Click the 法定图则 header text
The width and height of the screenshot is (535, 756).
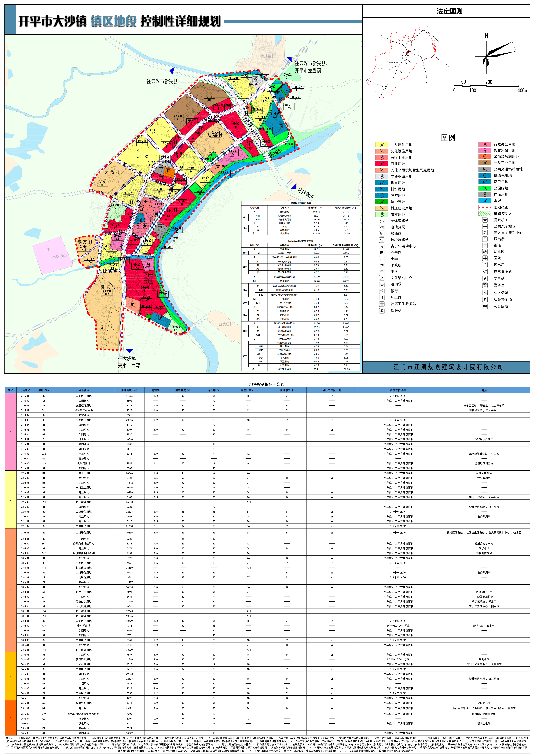click(450, 11)
